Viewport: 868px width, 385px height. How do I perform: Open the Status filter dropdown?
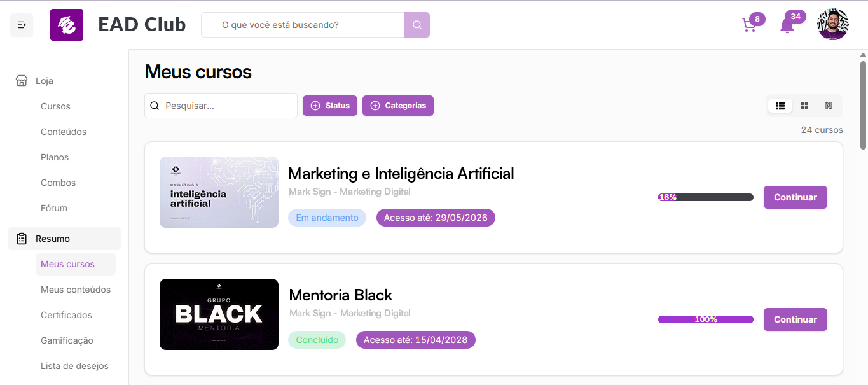click(330, 106)
